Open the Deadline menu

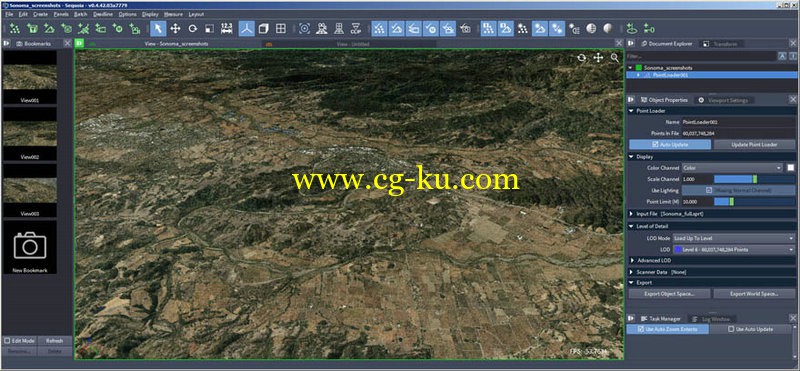click(x=103, y=14)
